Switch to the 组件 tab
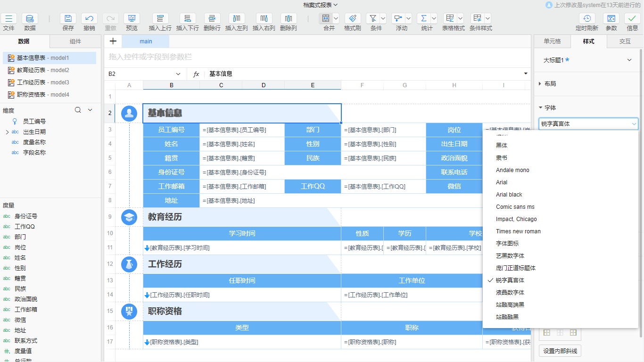This screenshot has height=362, width=644. [74, 41]
